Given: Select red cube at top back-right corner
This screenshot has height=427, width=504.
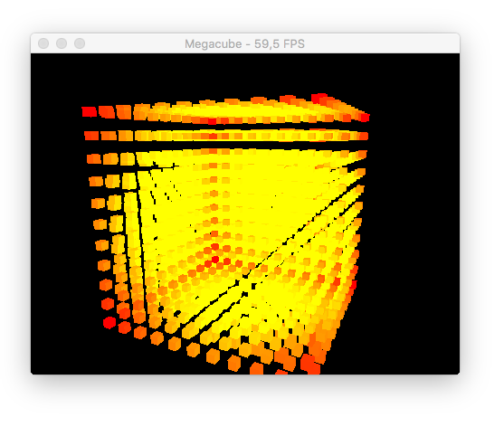Looking at the screenshot, I should [x=319, y=99].
